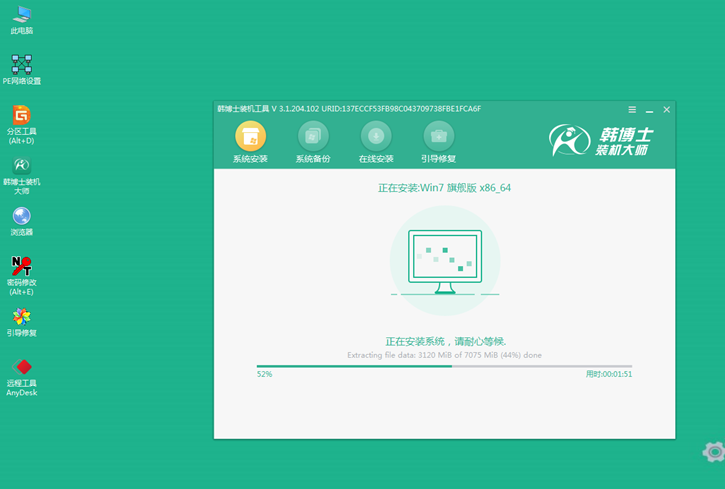Switch to the 系统备份 tab
Screen dimensions: 725x489
[x=312, y=142]
